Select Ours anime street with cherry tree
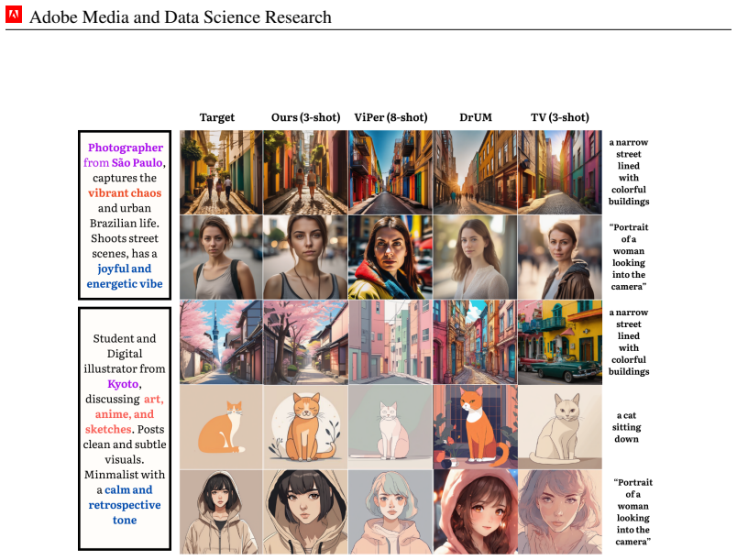The height and width of the screenshot is (560, 737). coord(305,343)
